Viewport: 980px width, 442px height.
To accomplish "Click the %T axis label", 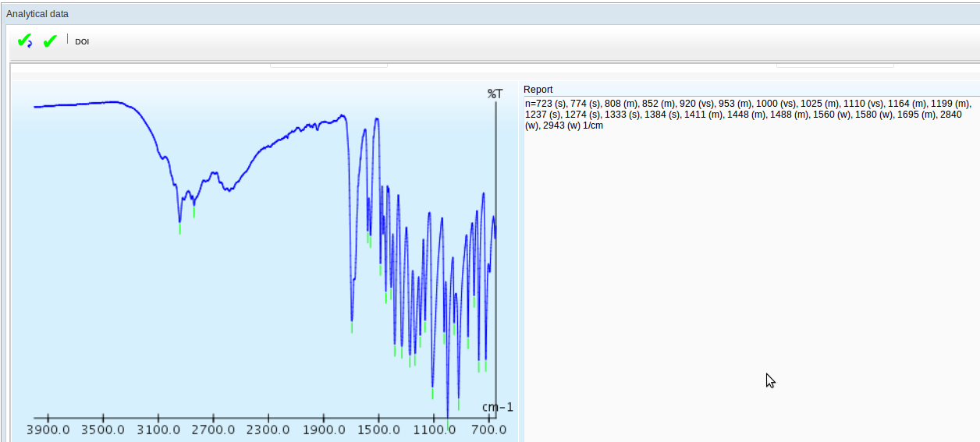I will 495,94.
